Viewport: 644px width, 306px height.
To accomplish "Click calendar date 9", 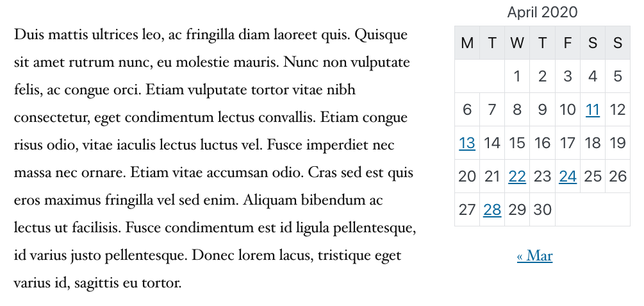I will tap(542, 110).
